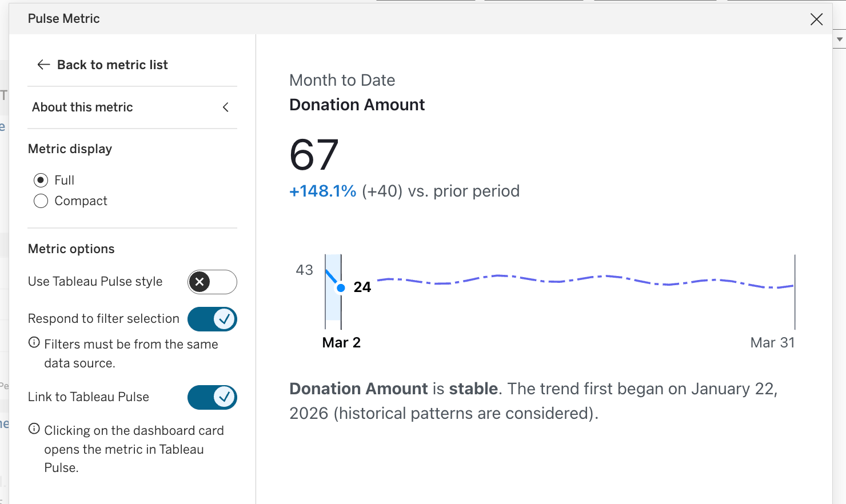Screen dimensions: 846x504
Task: Click the back arrow icon
Action: click(43, 65)
